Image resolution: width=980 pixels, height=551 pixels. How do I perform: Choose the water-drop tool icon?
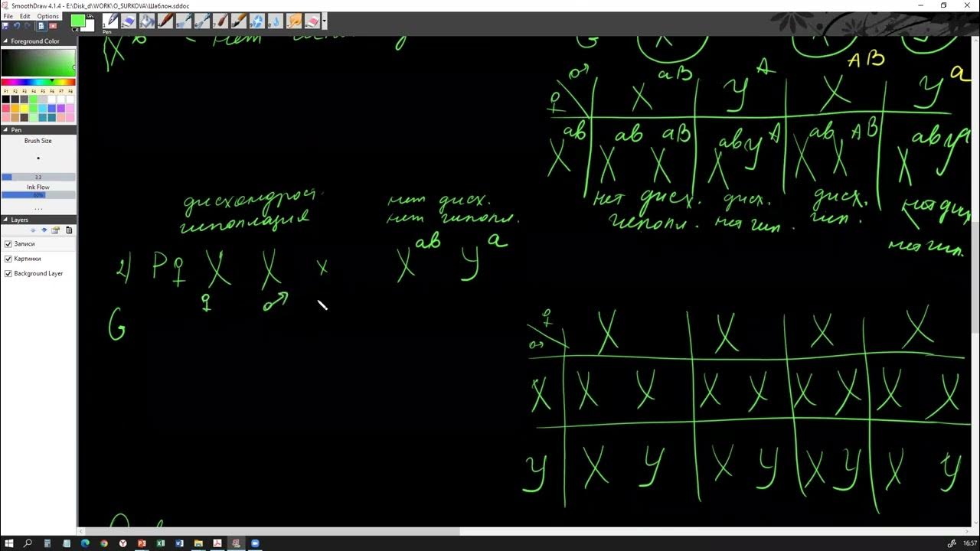tap(276, 21)
